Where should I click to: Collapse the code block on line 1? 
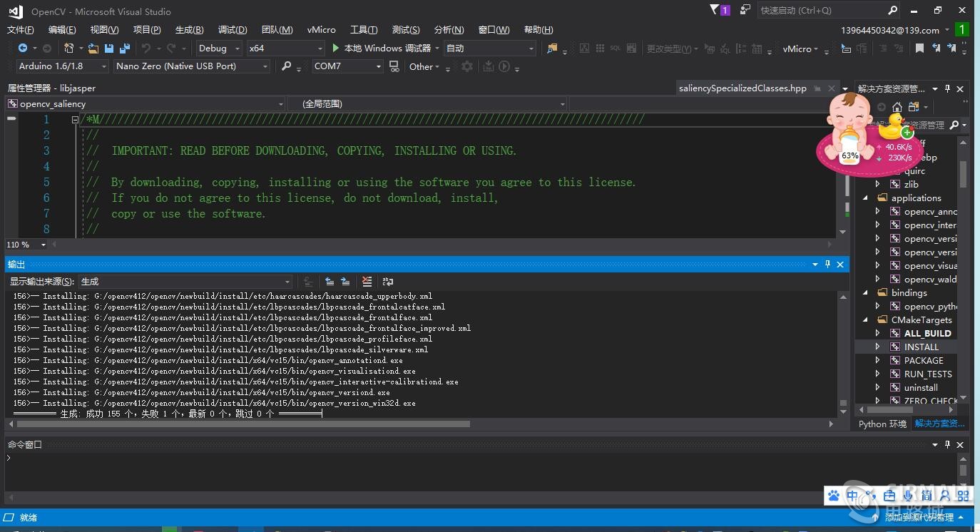(x=75, y=120)
